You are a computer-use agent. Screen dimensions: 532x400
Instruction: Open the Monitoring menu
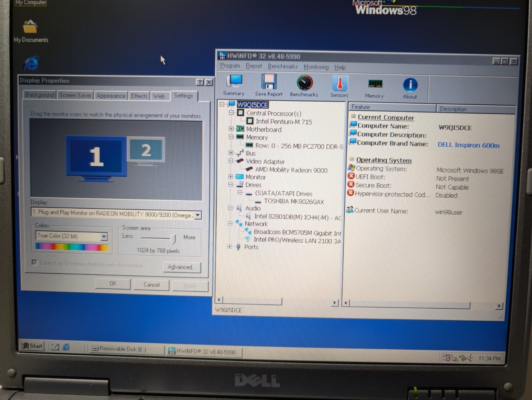click(316, 67)
